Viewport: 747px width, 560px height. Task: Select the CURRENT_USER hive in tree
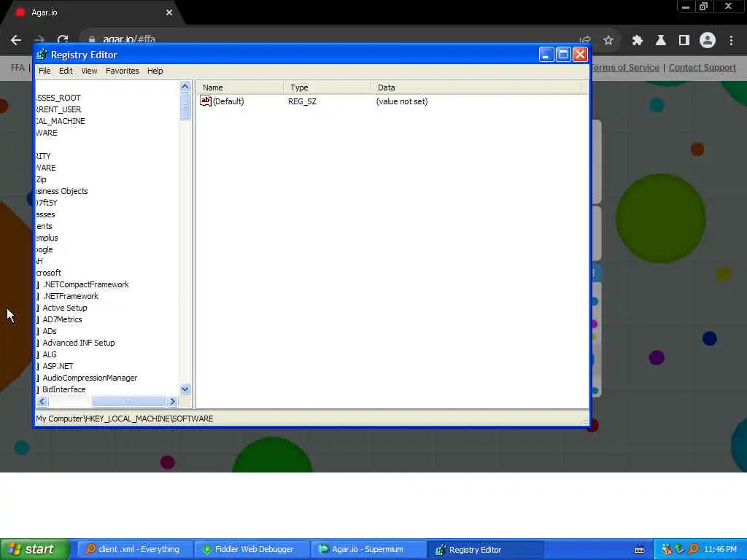pyautogui.click(x=58, y=109)
